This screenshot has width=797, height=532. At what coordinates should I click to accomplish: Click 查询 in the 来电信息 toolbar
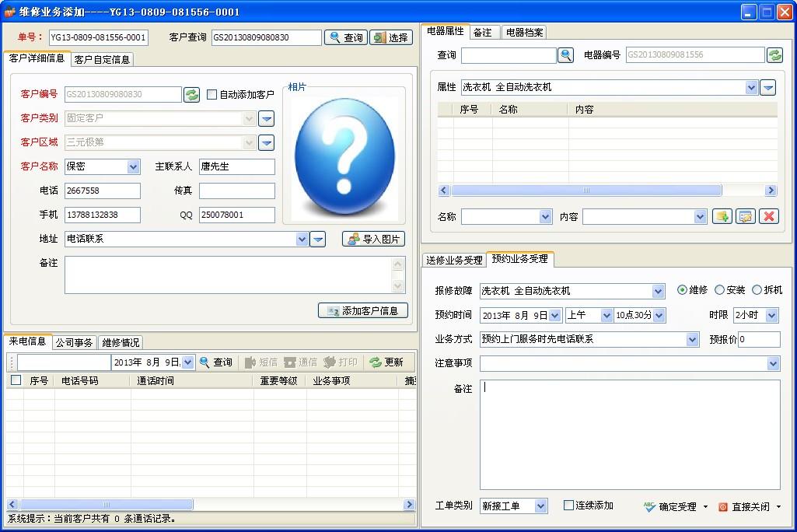click(x=216, y=362)
